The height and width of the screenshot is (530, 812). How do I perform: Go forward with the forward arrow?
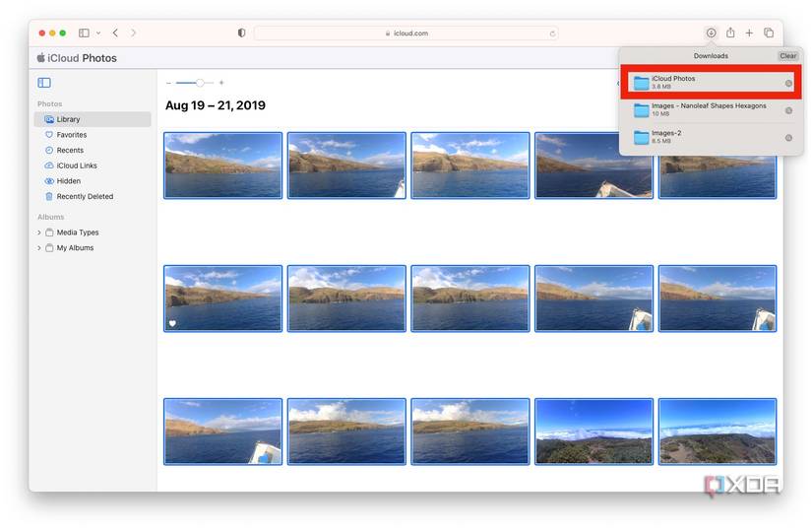[133, 33]
